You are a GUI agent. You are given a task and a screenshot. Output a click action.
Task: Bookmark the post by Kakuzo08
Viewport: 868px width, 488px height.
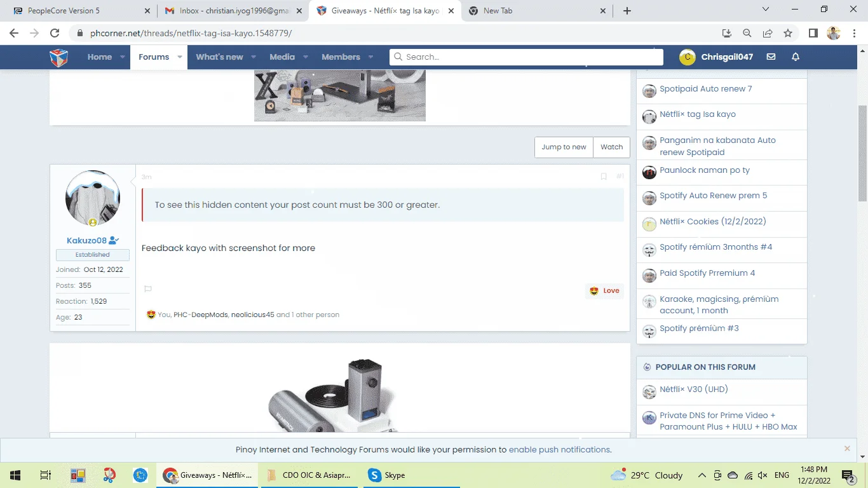tap(604, 177)
